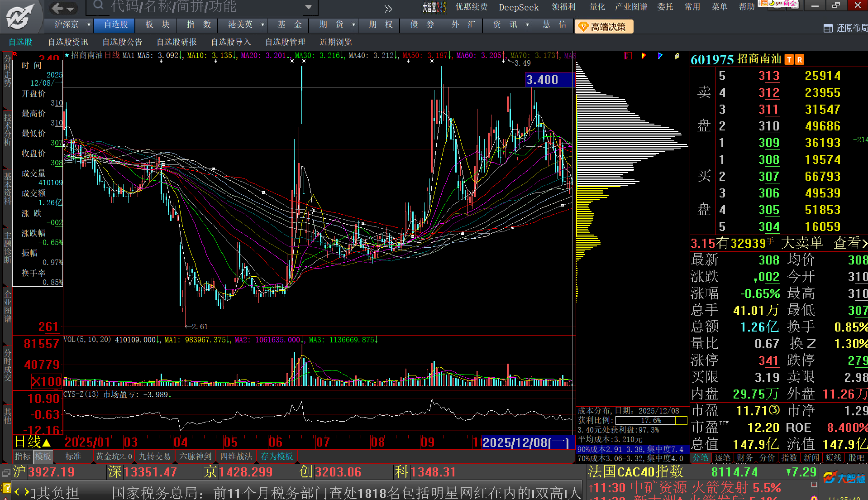868x500 pixels.
Task: Click the app logo in the top-left corner
Action: (20, 16)
